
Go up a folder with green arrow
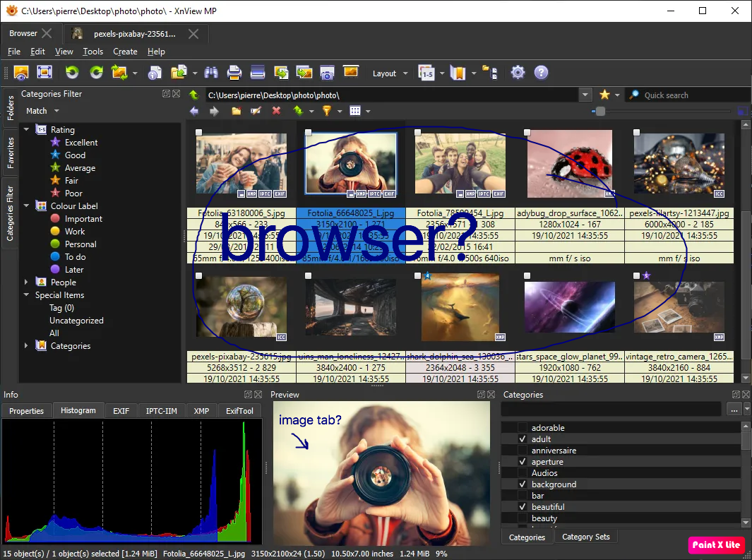pyautogui.click(x=194, y=95)
